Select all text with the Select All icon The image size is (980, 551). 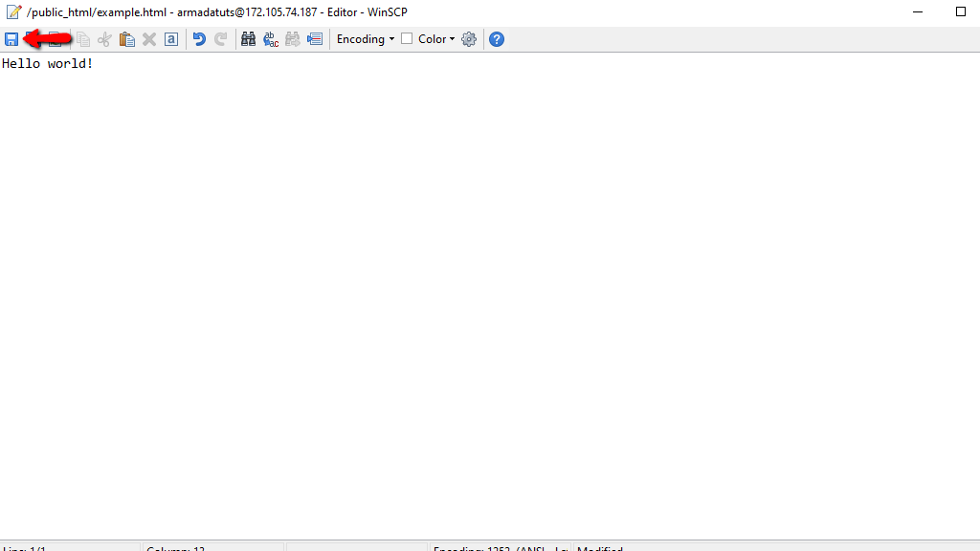click(x=170, y=39)
